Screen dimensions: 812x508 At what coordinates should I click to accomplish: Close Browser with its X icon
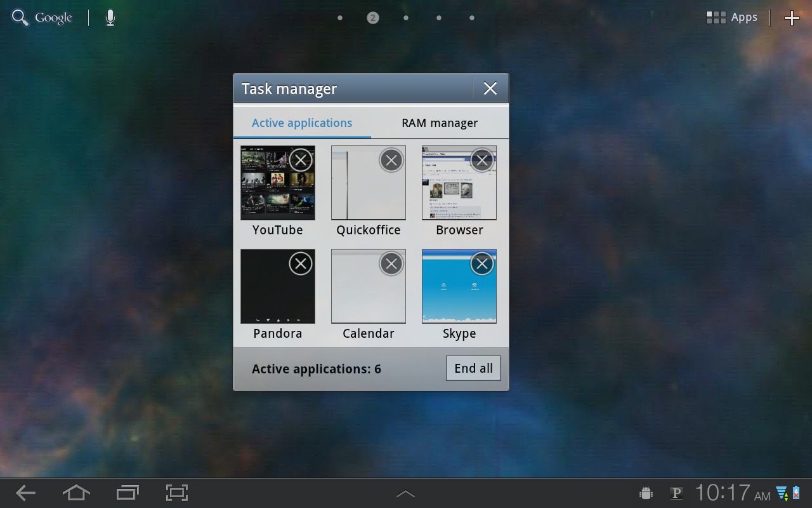(482, 160)
